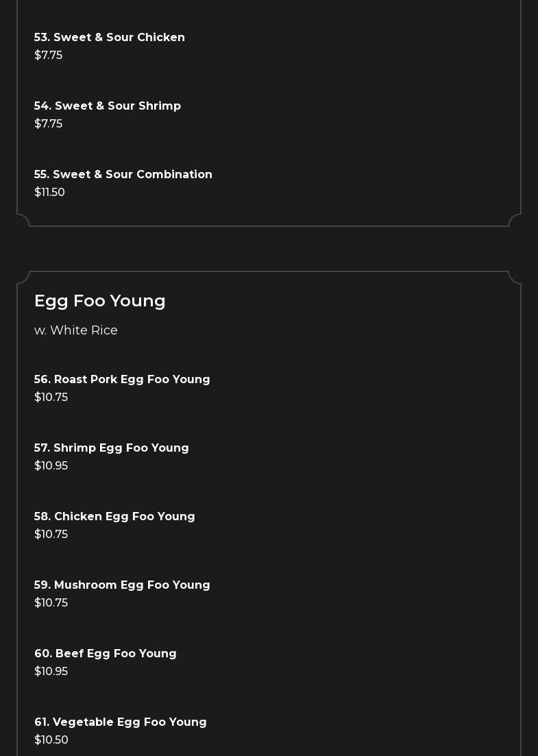This screenshot has height=756, width=538.
Task: Click the "w. White Rice" subtitle text
Action: [76, 330]
